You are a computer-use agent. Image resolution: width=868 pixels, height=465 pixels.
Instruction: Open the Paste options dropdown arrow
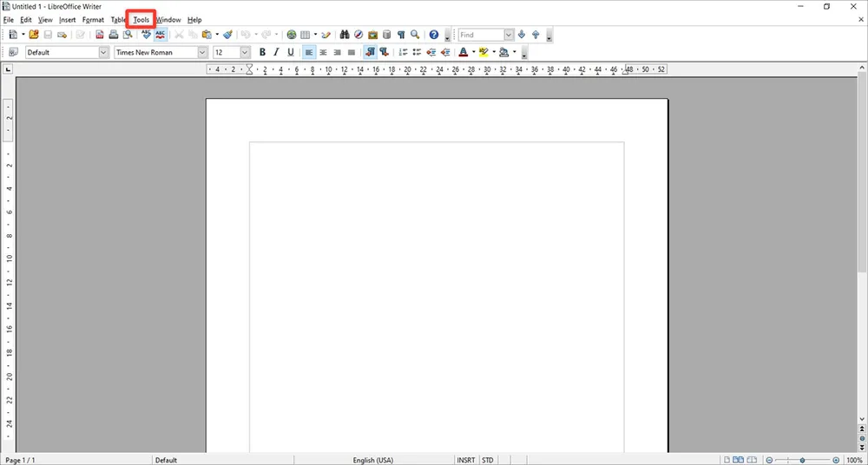click(x=217, y=35)
